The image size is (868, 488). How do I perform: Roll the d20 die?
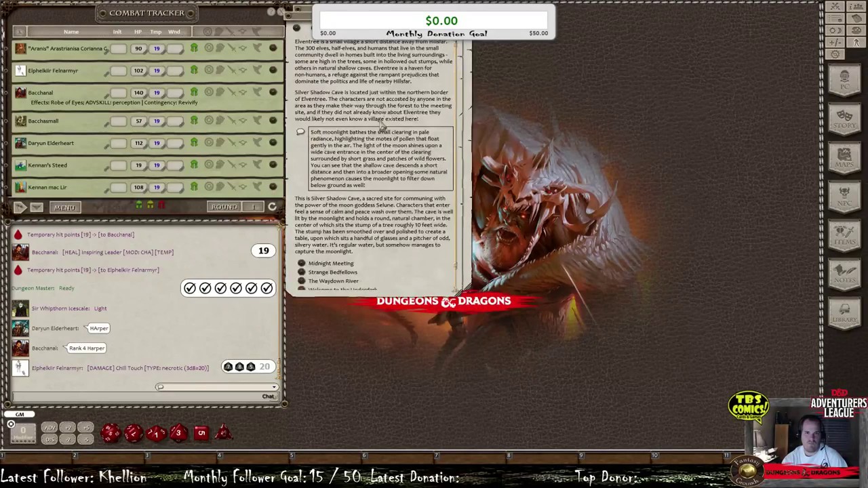(x=111, y=432)
